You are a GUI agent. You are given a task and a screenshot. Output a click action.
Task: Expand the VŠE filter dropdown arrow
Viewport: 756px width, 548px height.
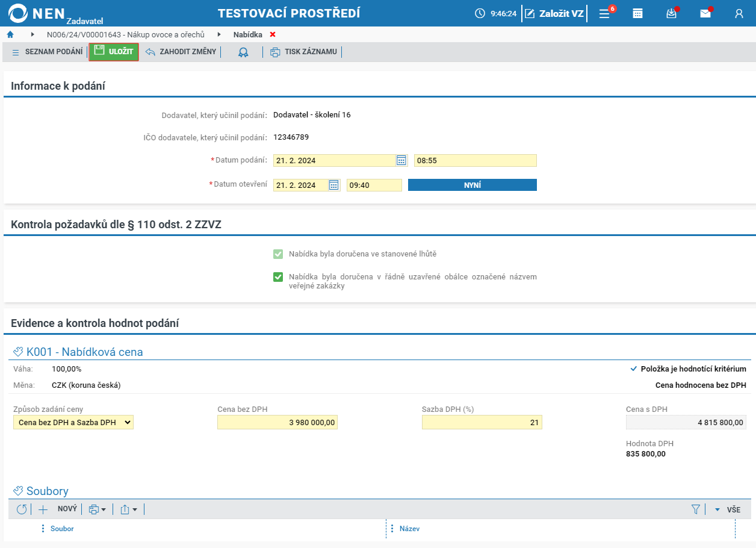click(717, 509)
